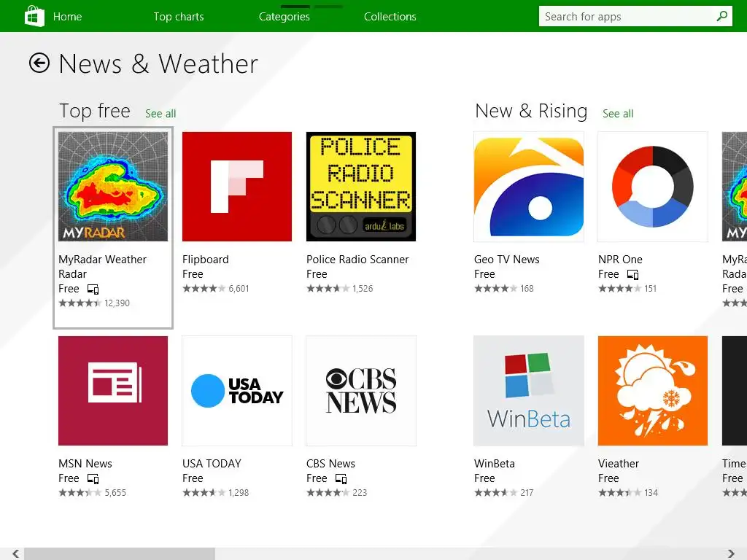This screenshot has height=560, width=747.
Task: Click the 'MyRadar Weather Radar' title text
Action: coord(102,267)
